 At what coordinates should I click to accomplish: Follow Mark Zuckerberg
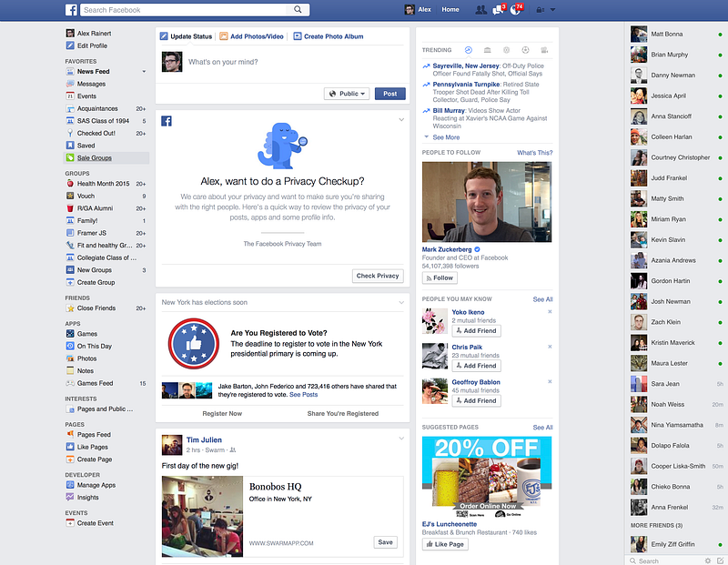click(440, 278)
